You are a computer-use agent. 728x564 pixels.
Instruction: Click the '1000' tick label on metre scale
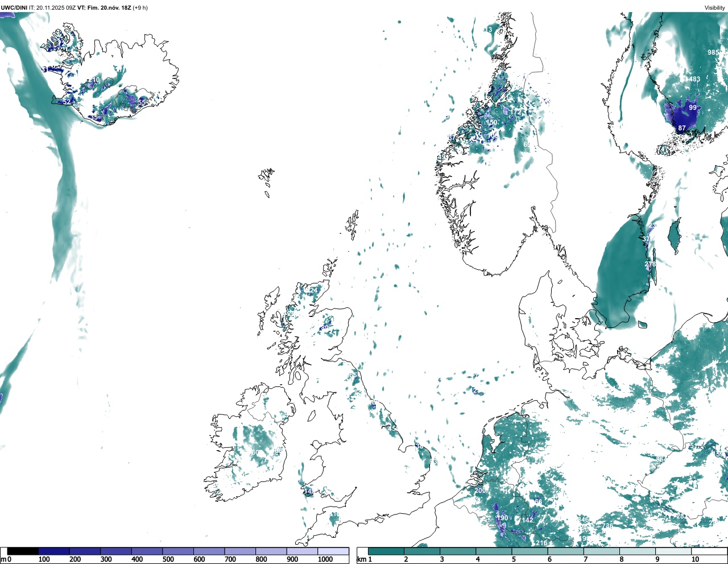click(x=325, y=559)
